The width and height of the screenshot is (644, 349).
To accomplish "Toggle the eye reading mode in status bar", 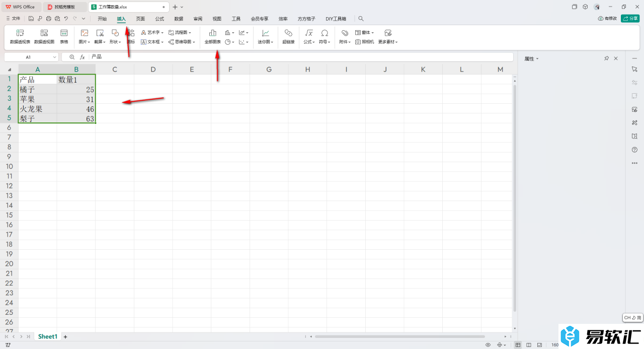I will pos(488,345).
